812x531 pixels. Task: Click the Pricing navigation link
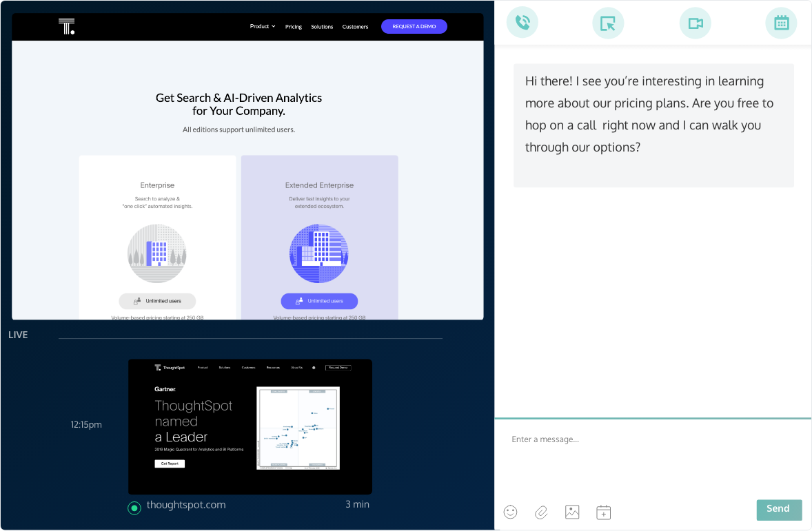click(x=293, y=26)
